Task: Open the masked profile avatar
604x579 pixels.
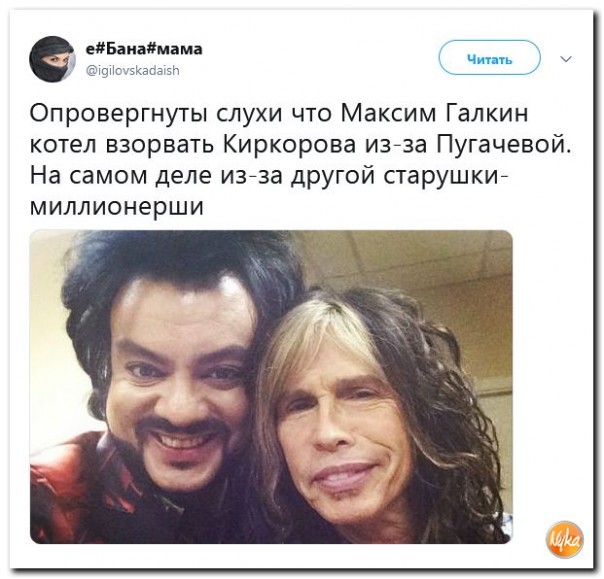Action: 52,60
